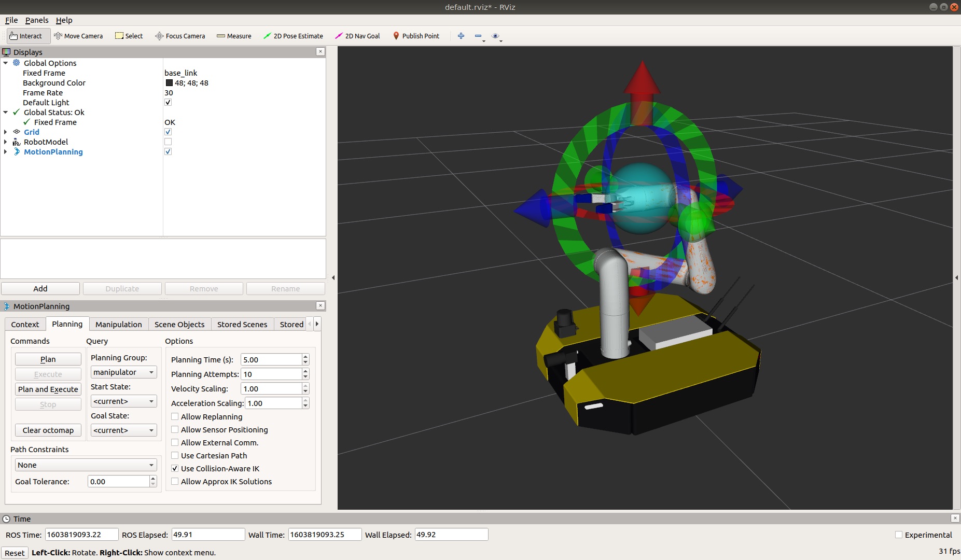Expand the MotionPlanning tree item
961x560 pixels.
point(6,152)
